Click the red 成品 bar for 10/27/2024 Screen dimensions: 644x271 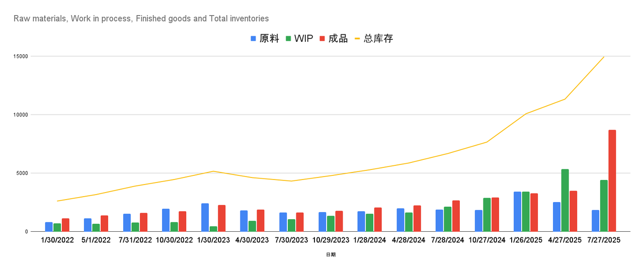click(x=495, y=215)
